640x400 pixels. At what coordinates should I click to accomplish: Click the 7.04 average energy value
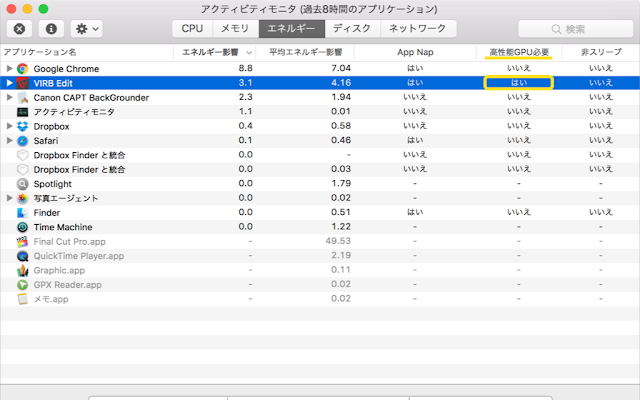[x=341, y=68]
